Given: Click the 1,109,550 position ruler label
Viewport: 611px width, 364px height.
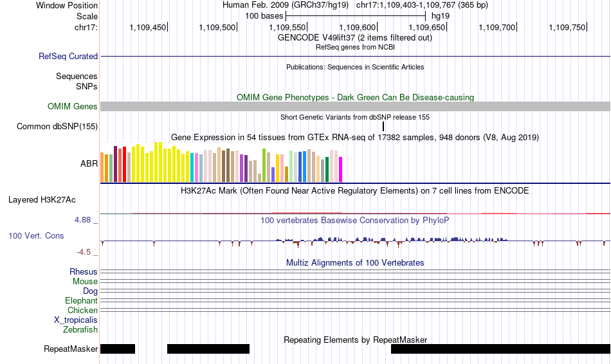Looking at the screenshot, I should 287,27.
